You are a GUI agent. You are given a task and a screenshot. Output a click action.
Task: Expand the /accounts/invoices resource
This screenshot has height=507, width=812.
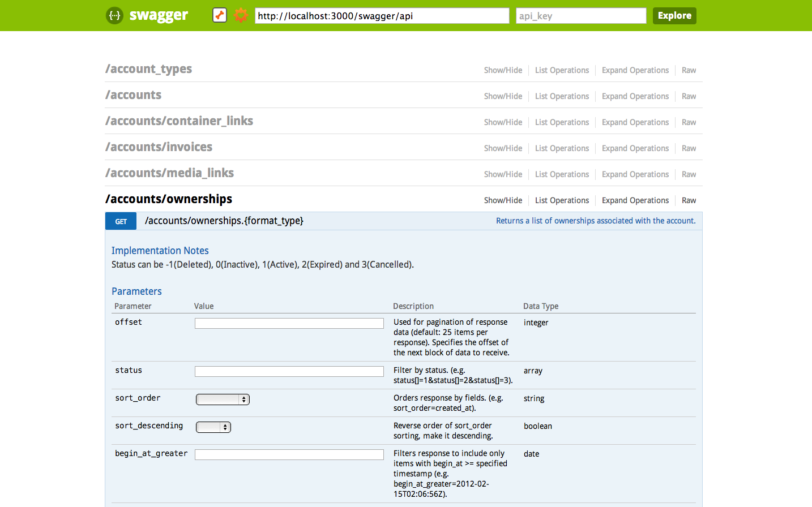pos(159,147)
